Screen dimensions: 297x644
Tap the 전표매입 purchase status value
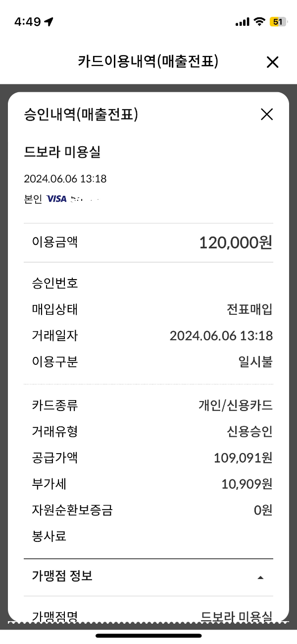pos(249,310)
